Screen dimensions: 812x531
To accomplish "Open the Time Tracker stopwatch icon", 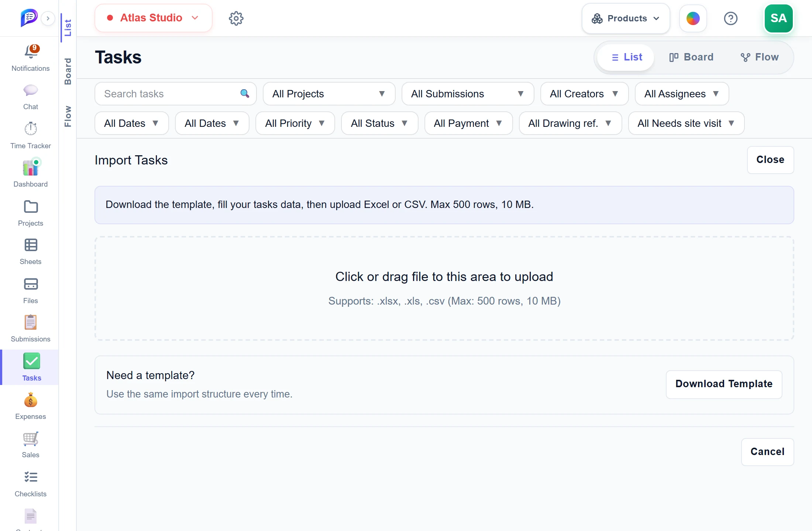I will pos(31,129).
